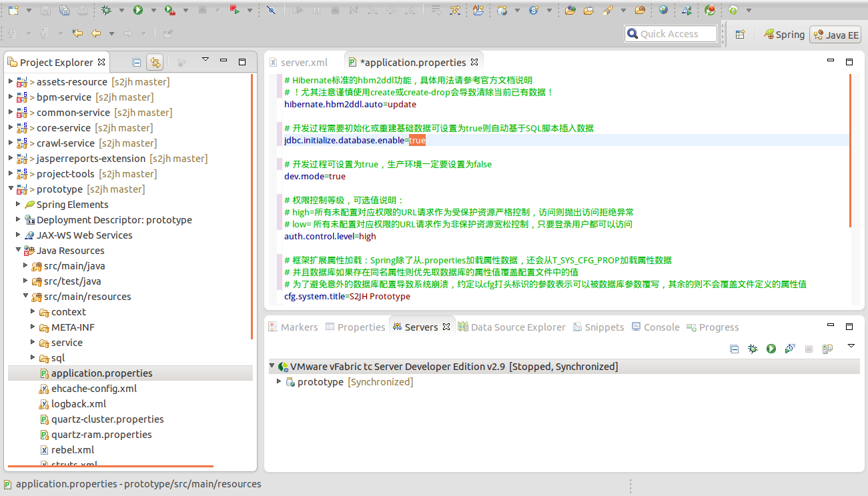Close the application.properties editor tab
The width and height of the screenshot is (868, 496).
click(x=474, y=62)
